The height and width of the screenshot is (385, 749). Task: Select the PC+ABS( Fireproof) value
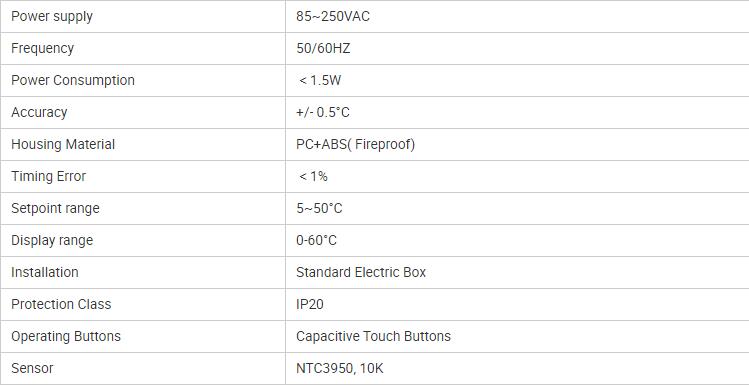coord(355,144)
